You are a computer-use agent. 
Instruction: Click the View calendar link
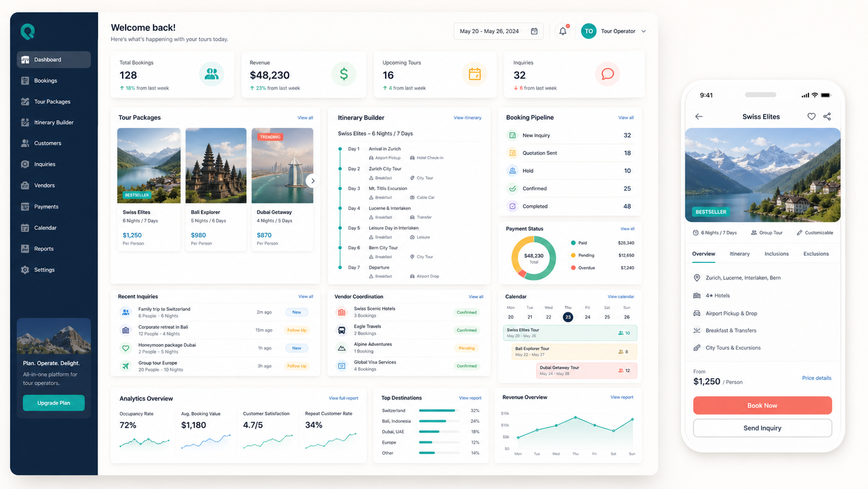(621, 297)
